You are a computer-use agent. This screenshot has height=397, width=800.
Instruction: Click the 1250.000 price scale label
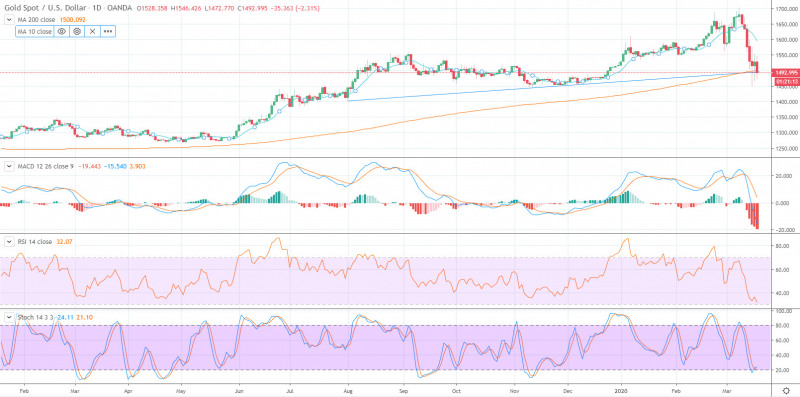click(x=787, y=149)
